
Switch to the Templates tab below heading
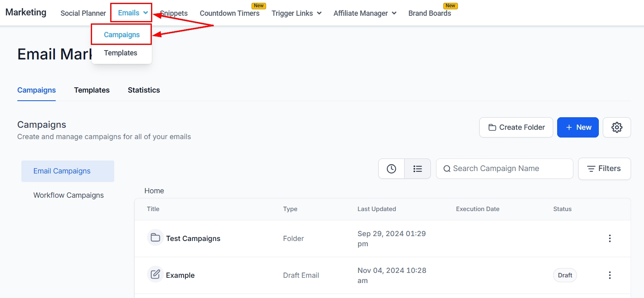(x=92, y=90)
